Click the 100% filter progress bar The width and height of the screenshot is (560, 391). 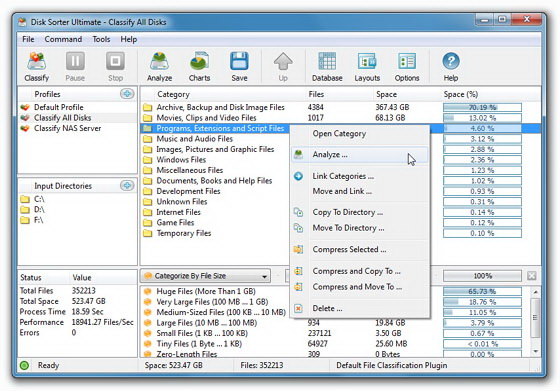click(482, 276)
